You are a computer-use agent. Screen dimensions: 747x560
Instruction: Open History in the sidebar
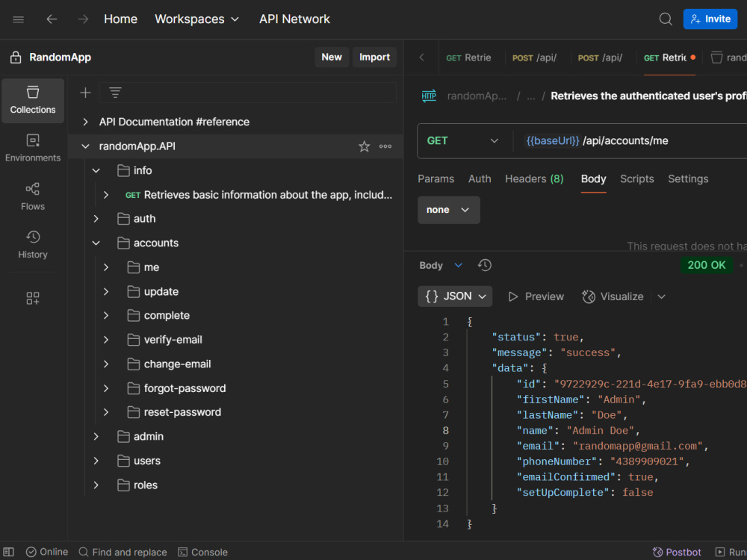coord(33,245)
